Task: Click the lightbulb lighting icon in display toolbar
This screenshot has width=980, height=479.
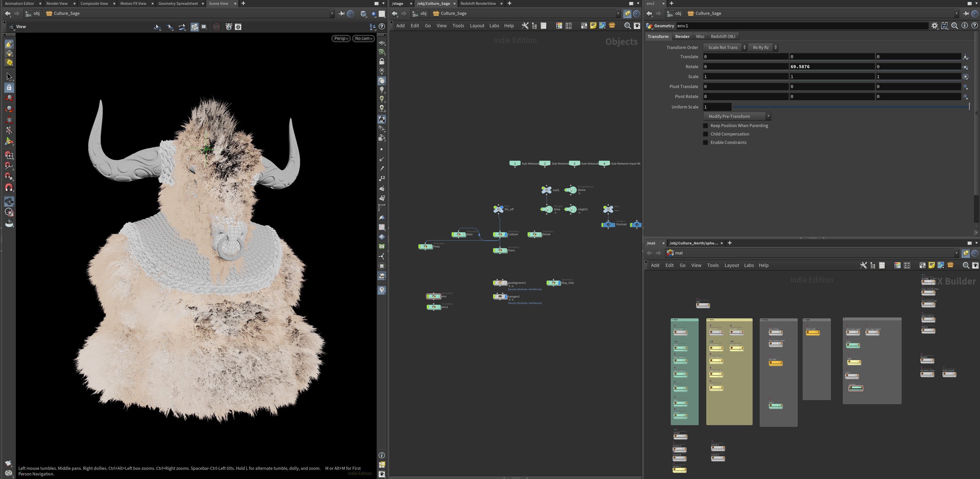Action: click(x=382, y=90)
